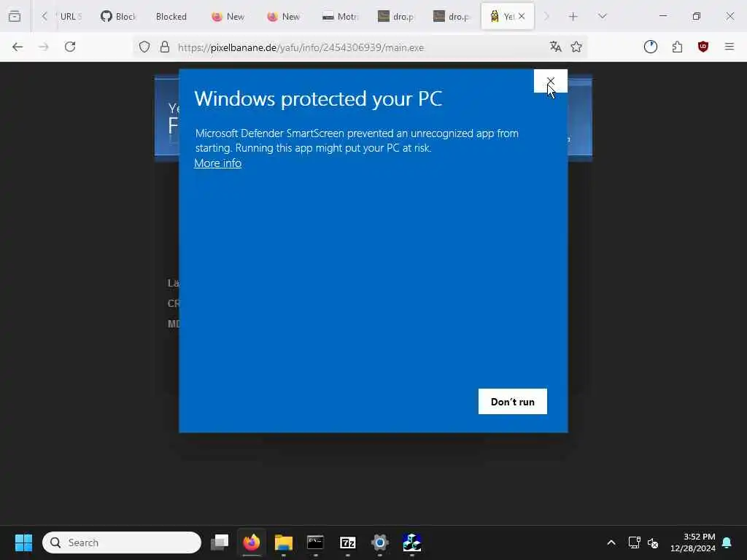Open muted volume tray icon
Viewport: 747px width, 560px height.
(x=653, y=542)
